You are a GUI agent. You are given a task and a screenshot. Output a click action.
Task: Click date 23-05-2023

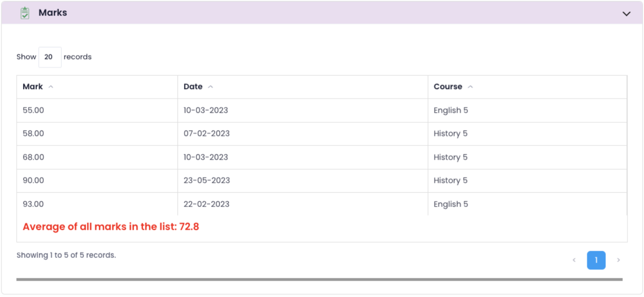(x=207, y=181)
